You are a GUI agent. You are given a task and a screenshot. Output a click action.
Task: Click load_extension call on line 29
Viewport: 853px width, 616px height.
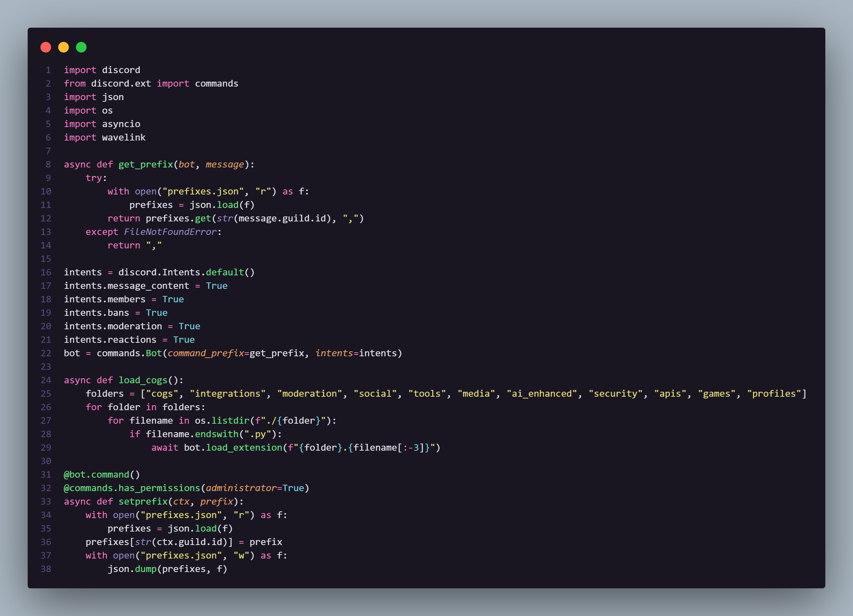pos(244,448)
